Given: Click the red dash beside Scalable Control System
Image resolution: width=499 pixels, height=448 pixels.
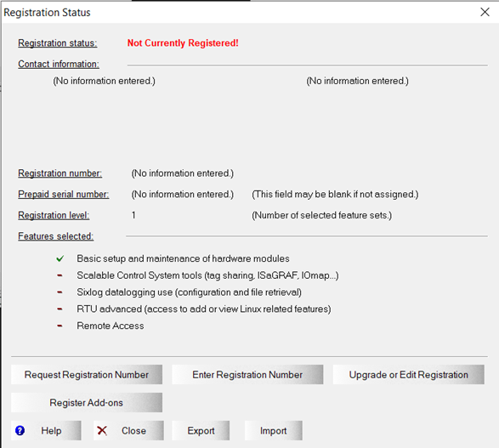Looking at the screenshot, I should 60,275.
